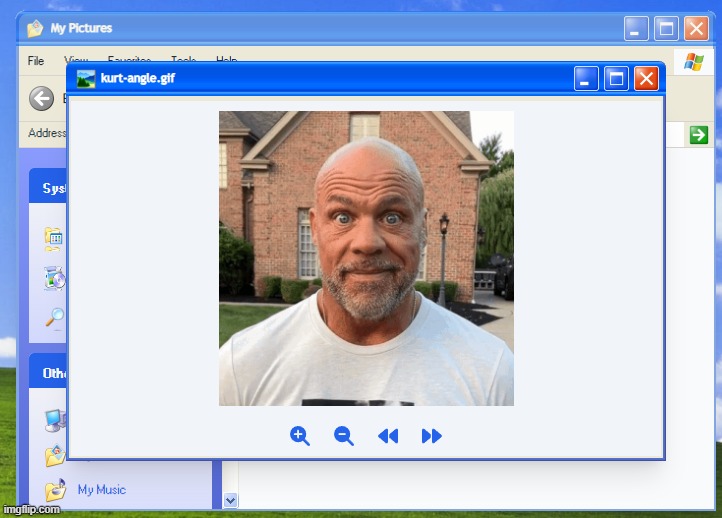Close the kurt-angle.gif viewer window
The height and width of the screenshot is (518, 722).
click(646, 78)
